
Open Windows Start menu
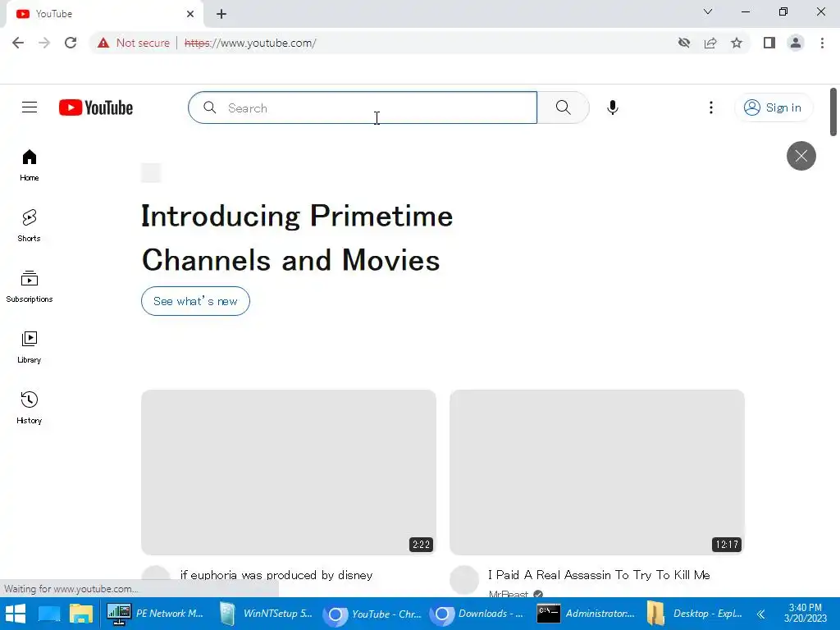point(16,614)
